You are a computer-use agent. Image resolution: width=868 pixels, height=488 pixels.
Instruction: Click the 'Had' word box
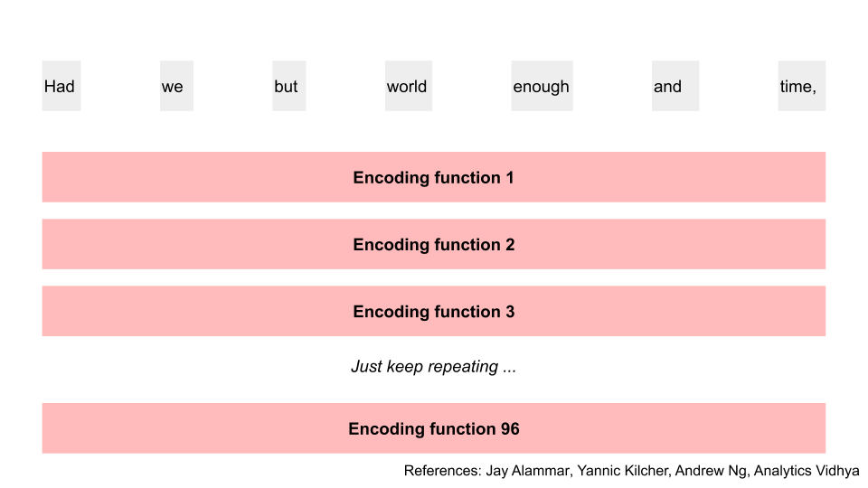coord(61,86)
